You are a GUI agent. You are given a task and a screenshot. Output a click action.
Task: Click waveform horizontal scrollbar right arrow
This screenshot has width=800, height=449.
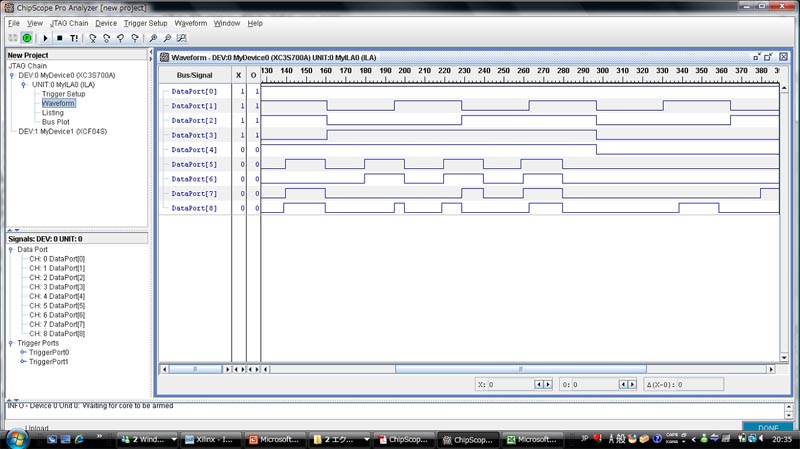pos(771,369)
